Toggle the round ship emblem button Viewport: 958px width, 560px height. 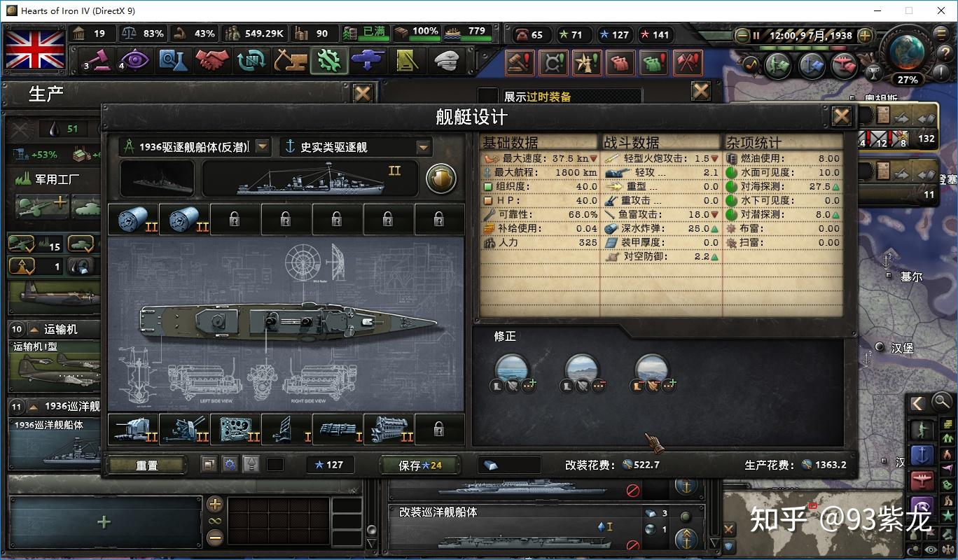point(441,179)
